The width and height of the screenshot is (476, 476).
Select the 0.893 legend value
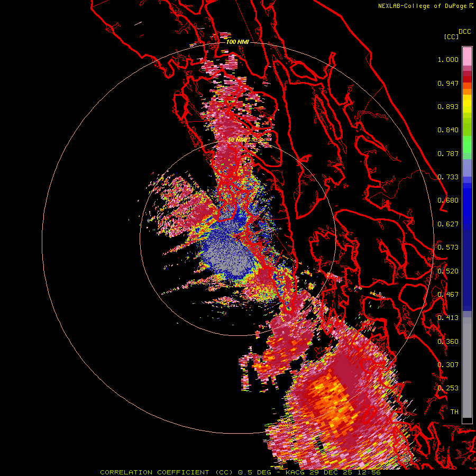click(x=448, y=106)
